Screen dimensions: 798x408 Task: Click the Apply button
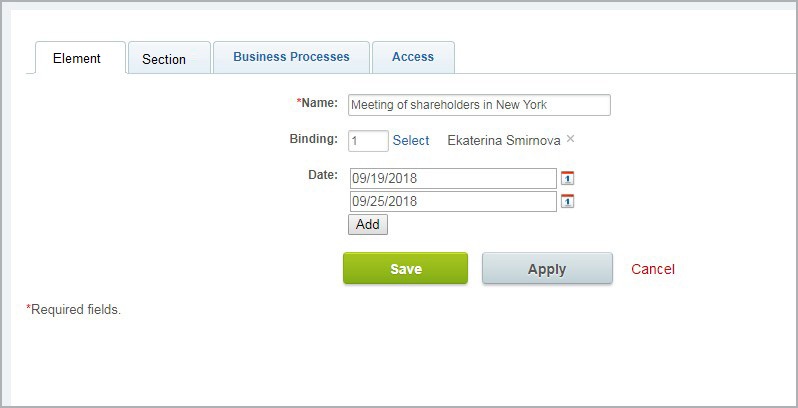click(547, 269)
